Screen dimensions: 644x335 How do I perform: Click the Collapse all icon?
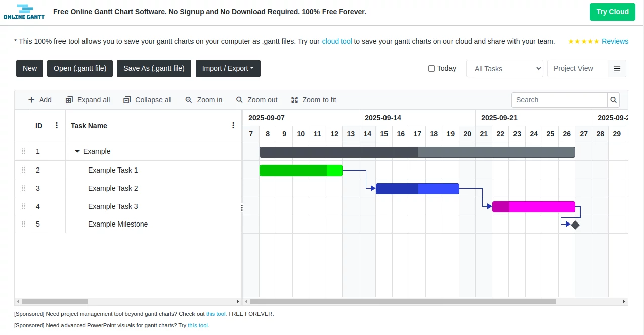(127, 99)
